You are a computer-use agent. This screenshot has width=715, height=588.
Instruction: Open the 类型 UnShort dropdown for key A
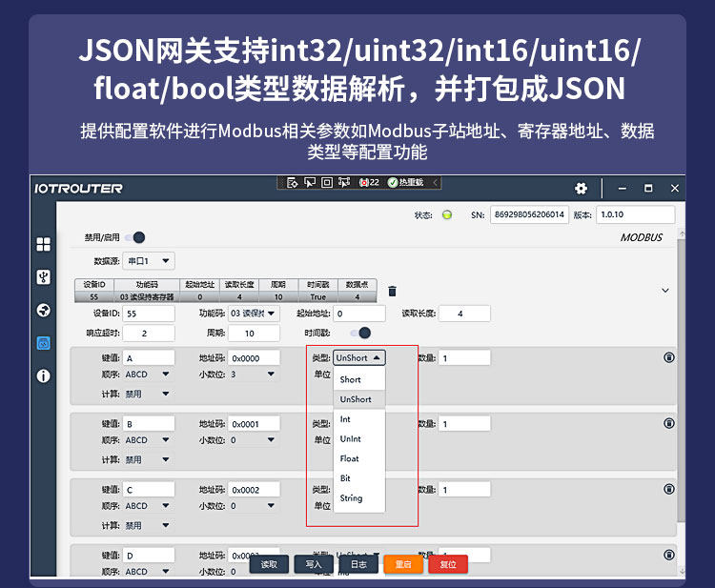click(358, 357)
